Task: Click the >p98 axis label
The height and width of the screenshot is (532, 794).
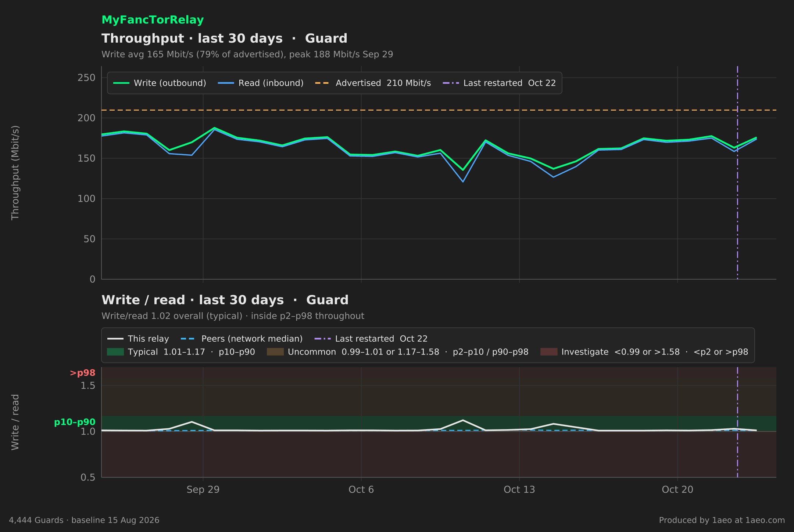Action: [x=83, y=373]
